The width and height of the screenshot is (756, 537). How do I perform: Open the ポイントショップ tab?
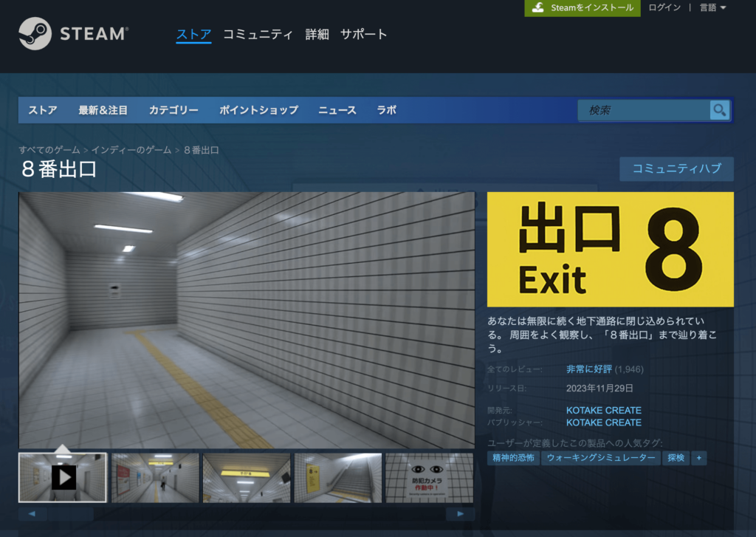259,110
